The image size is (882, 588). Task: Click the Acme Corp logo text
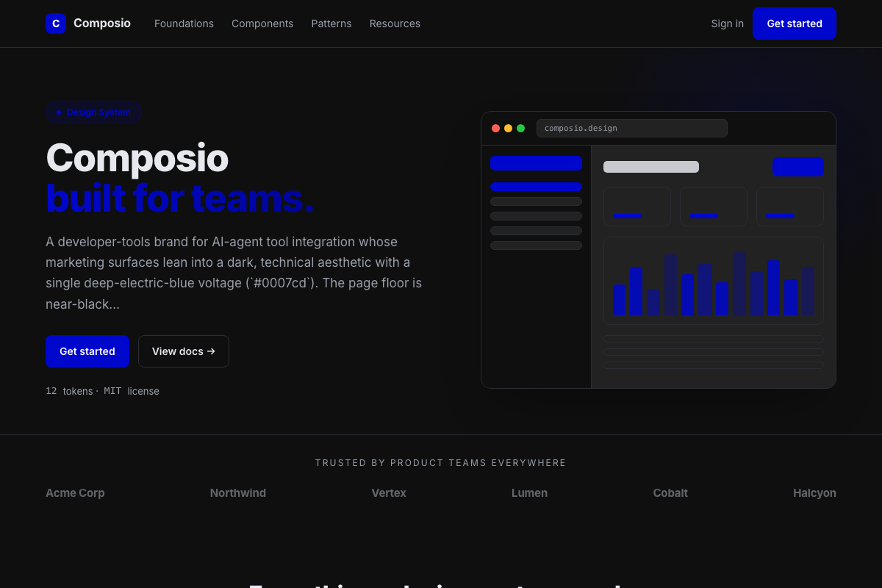click(x=75, y=493)
